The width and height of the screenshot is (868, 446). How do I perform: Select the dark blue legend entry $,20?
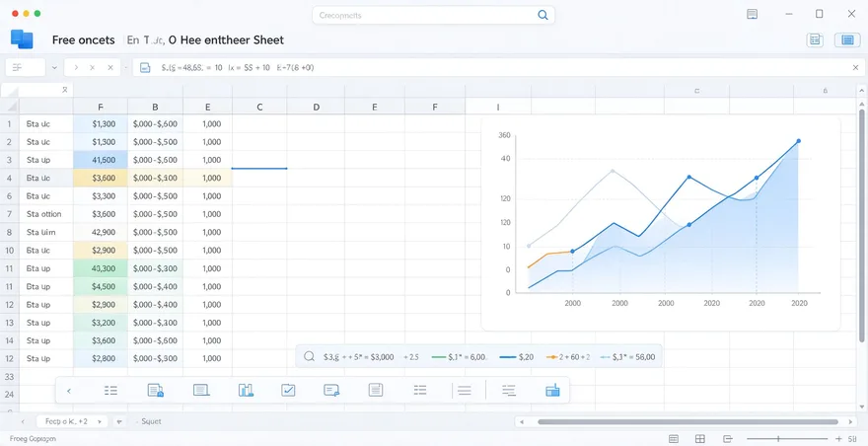[x=517, y=357]
